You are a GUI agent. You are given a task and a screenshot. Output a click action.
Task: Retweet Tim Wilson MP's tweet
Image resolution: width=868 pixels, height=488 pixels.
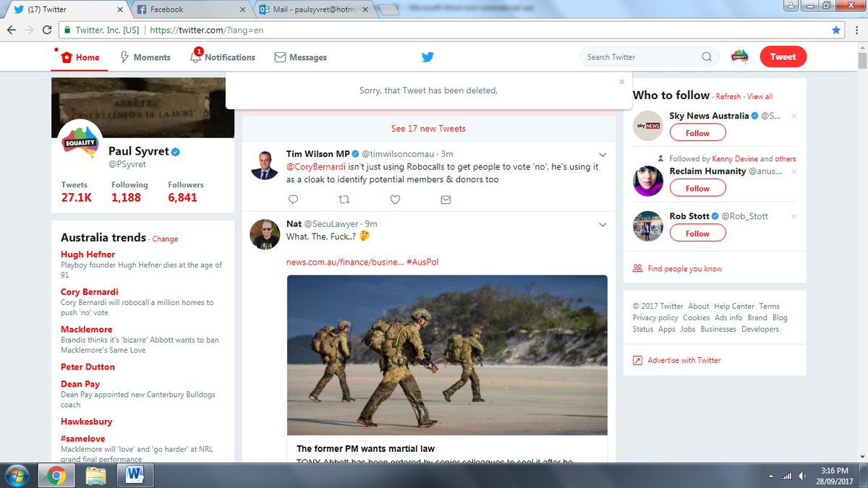(x=344, y=200)
